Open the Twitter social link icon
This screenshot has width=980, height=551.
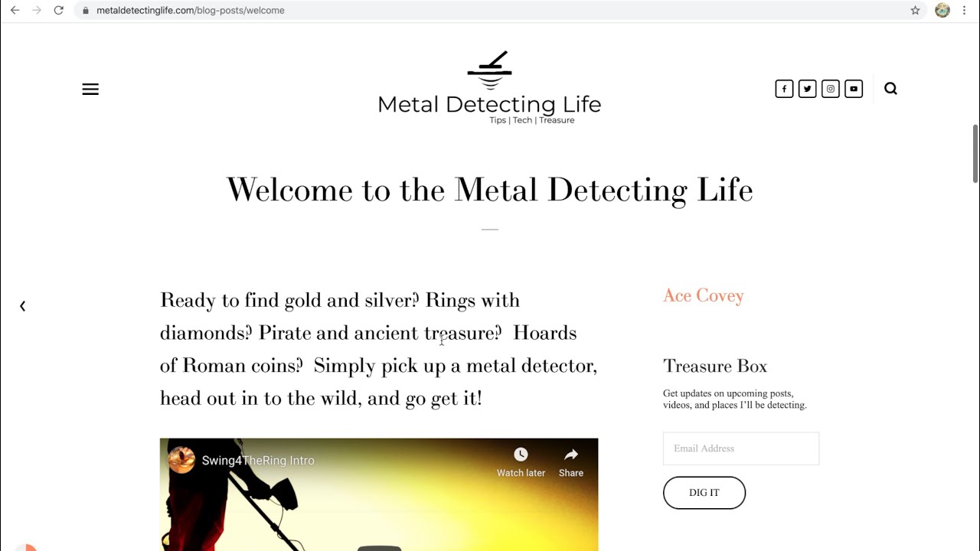[x=807, y=89]
